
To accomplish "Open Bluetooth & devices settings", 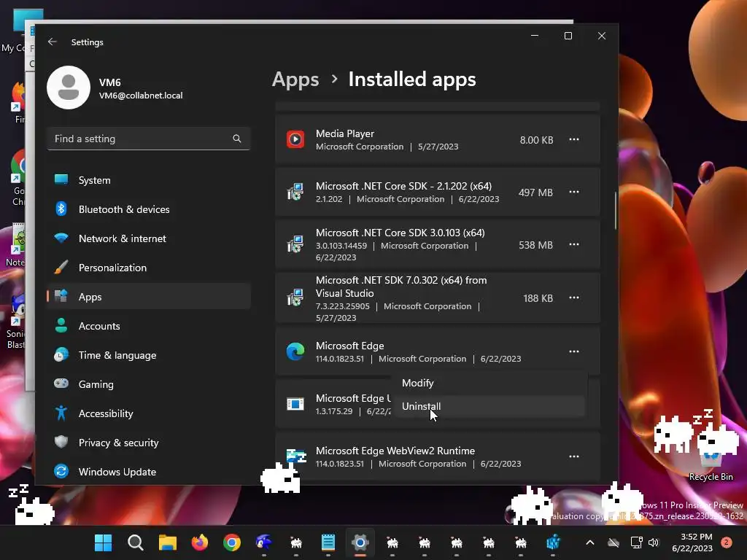I will coord(149,209).
